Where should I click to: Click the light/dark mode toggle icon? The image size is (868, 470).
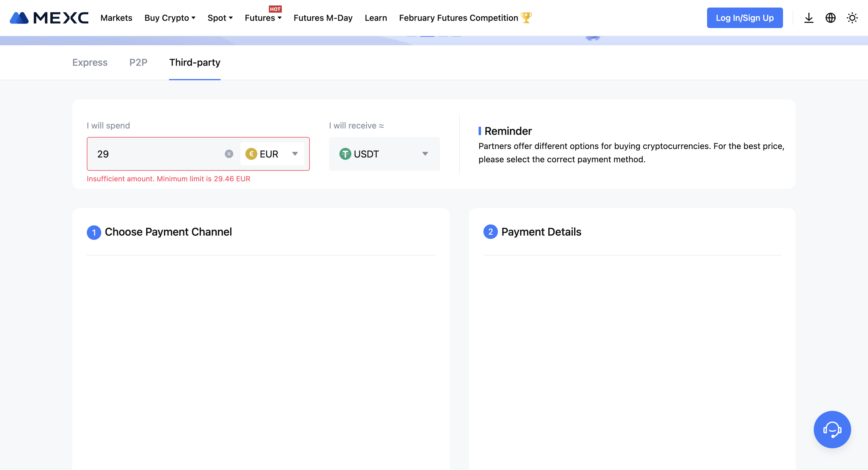[852, 17]
